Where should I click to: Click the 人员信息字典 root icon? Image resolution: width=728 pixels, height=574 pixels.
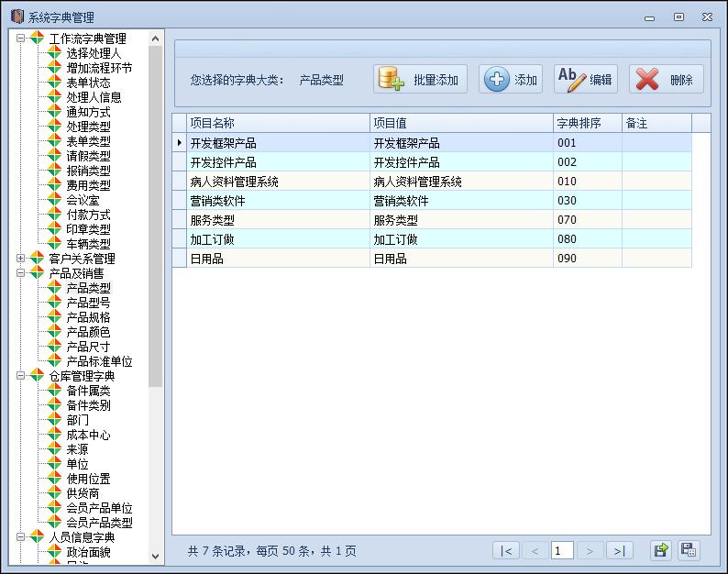pos(37,537)
